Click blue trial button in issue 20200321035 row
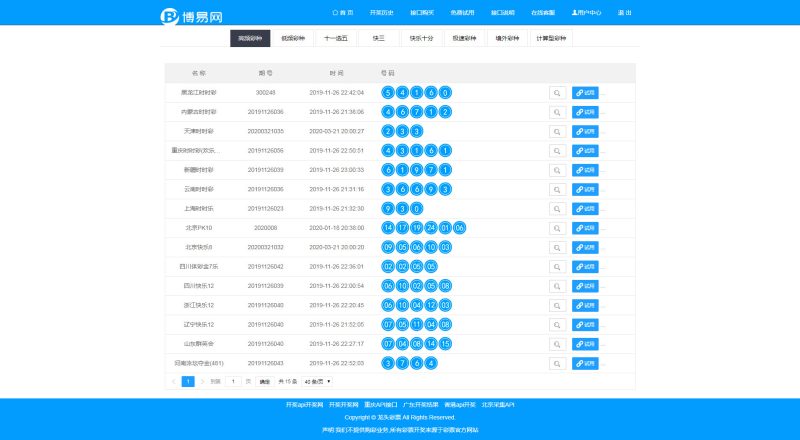The height and width of the screenshot is (440, 800). (585, 132)
